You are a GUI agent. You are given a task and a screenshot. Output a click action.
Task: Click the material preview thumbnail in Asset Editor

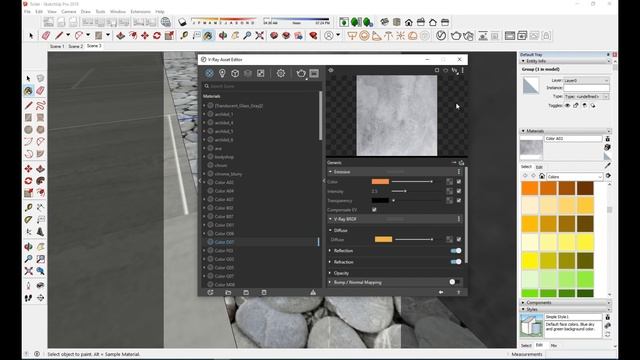pyautogui.click(x=396, y=116)
